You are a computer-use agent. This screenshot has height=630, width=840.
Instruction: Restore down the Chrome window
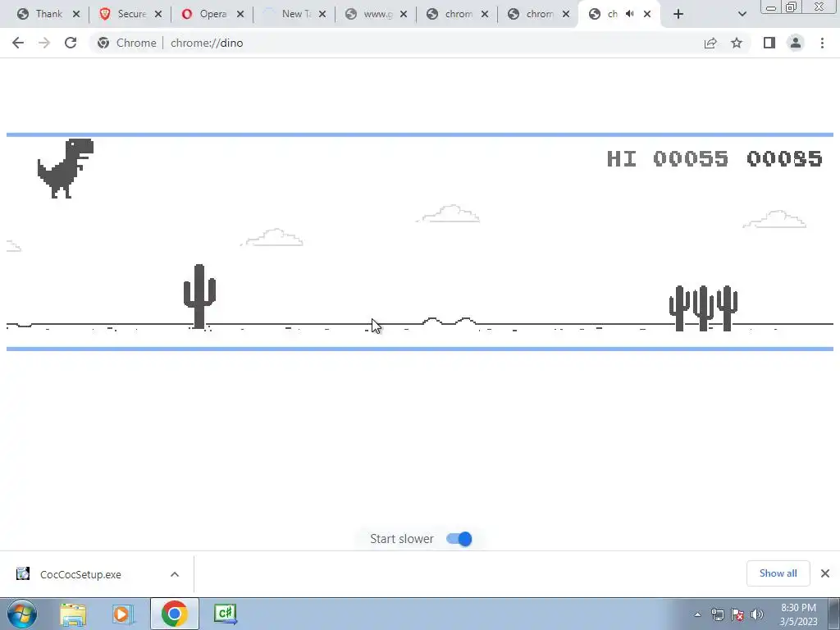[x=791, y=7]
